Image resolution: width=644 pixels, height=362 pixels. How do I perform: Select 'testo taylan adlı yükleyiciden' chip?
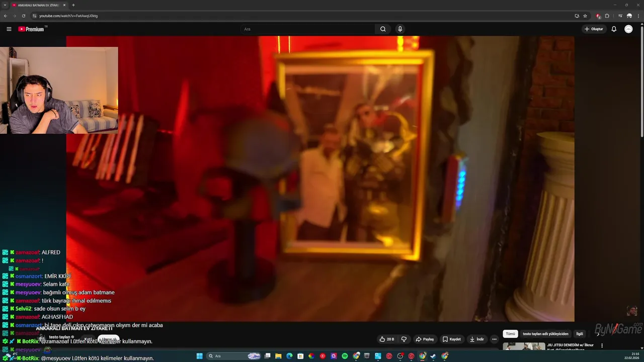545,334
